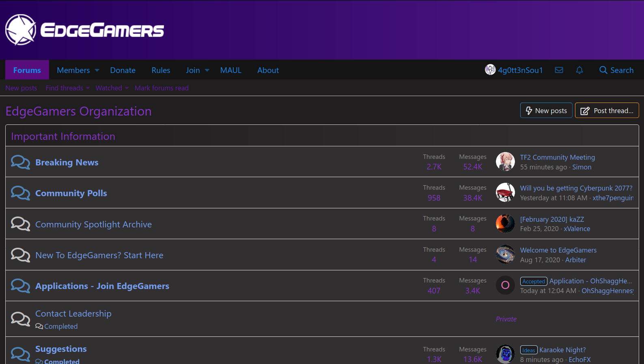
Task: Expand the Watched dropdown
Action: point(127,88)
